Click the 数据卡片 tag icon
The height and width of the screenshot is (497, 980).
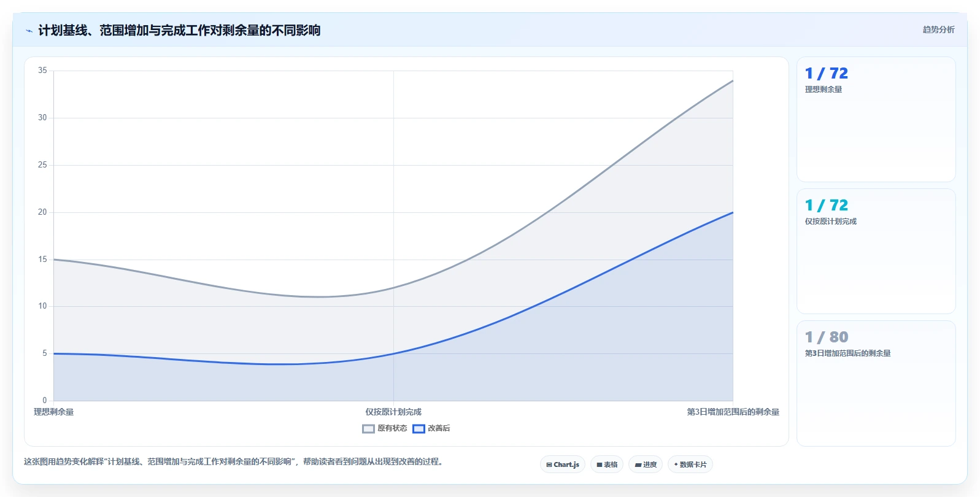676,464
